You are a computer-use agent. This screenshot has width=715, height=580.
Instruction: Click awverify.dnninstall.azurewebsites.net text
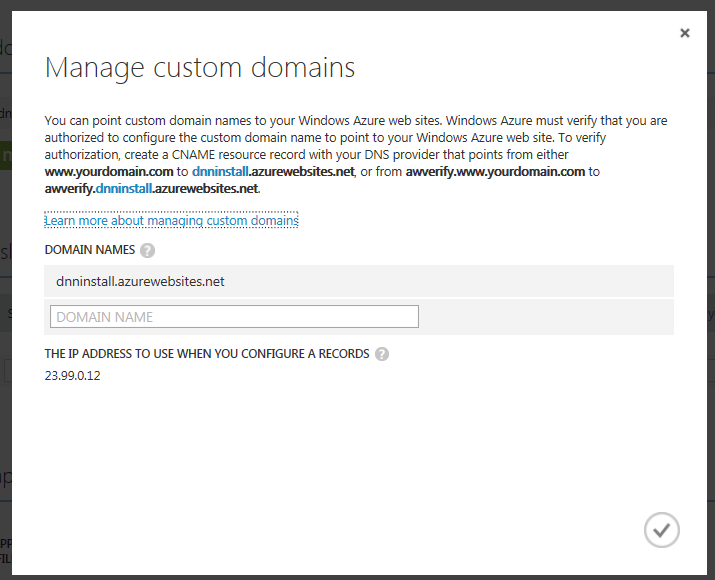pos(151,189)
